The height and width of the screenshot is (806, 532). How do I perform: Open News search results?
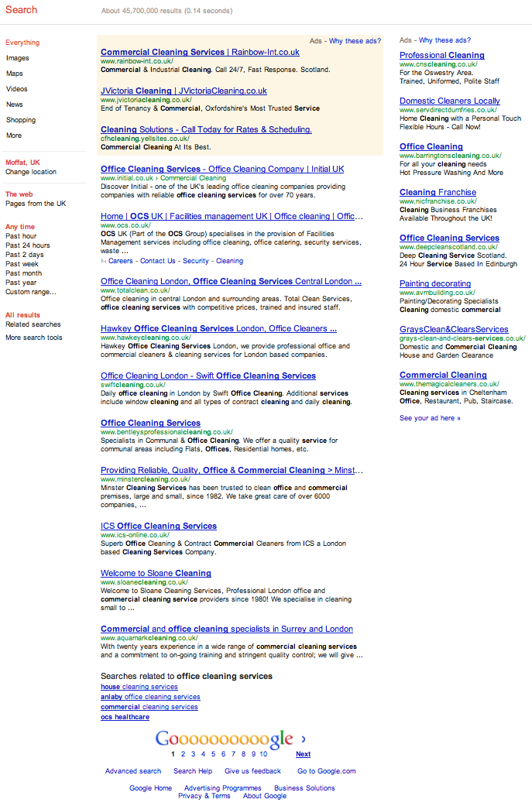pyautogui.click(x=15, y=105)
